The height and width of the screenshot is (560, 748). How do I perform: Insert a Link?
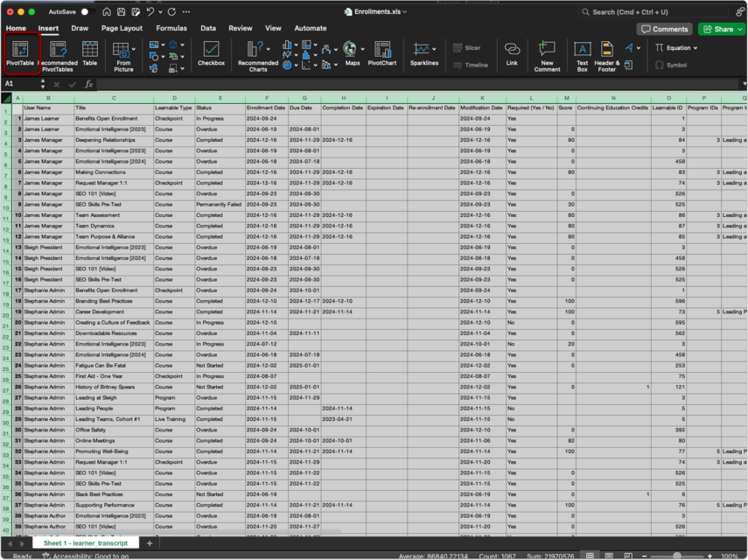coord(512,53)
